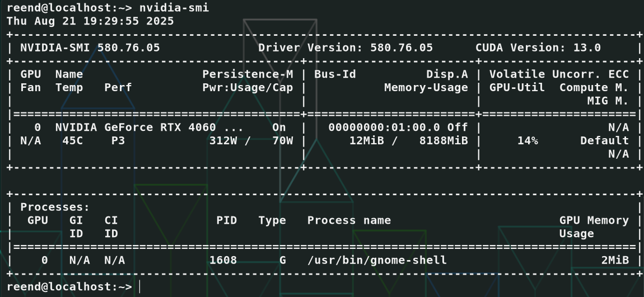The width and height of the screenshot is (644, 297).
Task: Select the process PID 1608
Action: [x=223, y=260]
